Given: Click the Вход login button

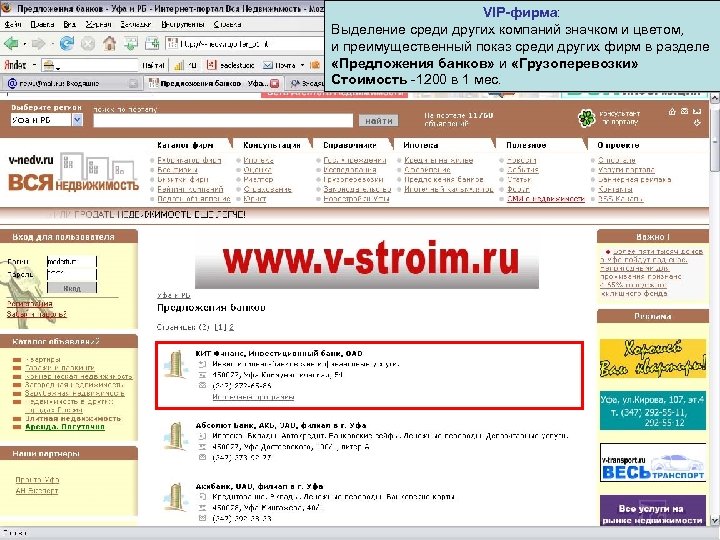Looking at the screenshot, I should pyautogui.click(x=72, y=288).
